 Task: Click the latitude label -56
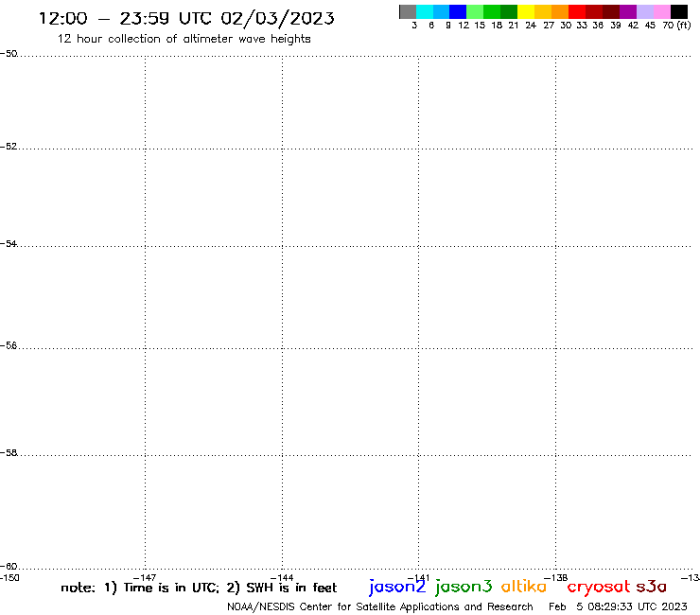pos(9,345)
